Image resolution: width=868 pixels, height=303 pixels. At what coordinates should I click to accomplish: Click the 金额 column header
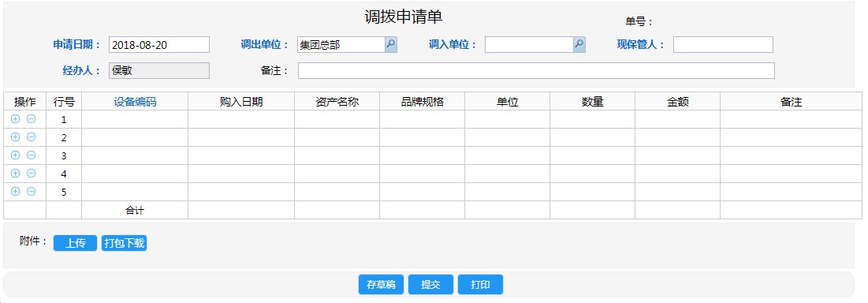point(677,102)
